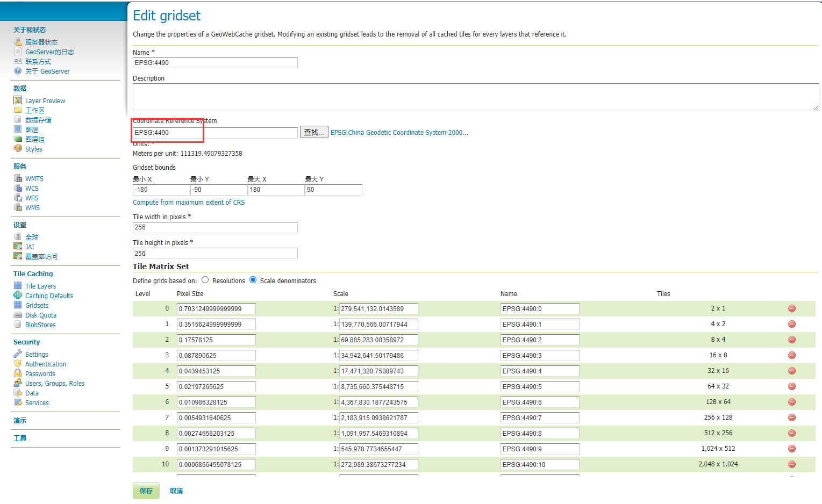Click the 256 x 128 tiles cell
The image size is (822, 504).
point(718,417)
